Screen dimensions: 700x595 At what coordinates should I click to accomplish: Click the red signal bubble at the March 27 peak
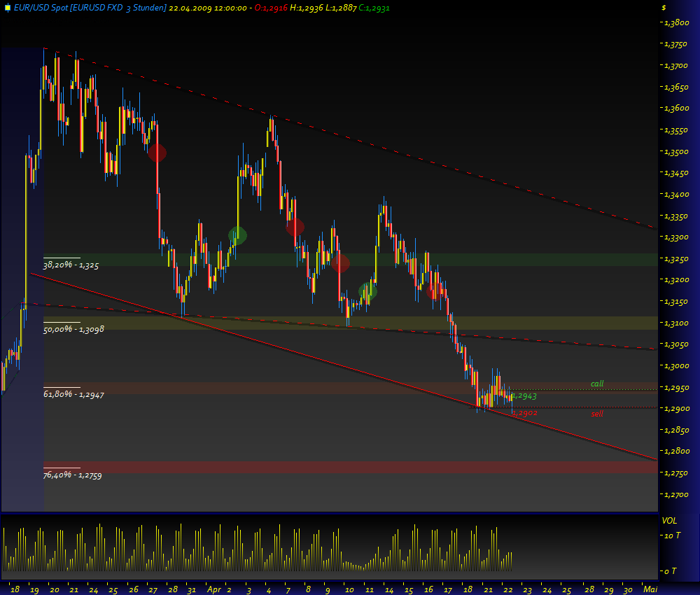pyautogui.click(x=155, y=153)
